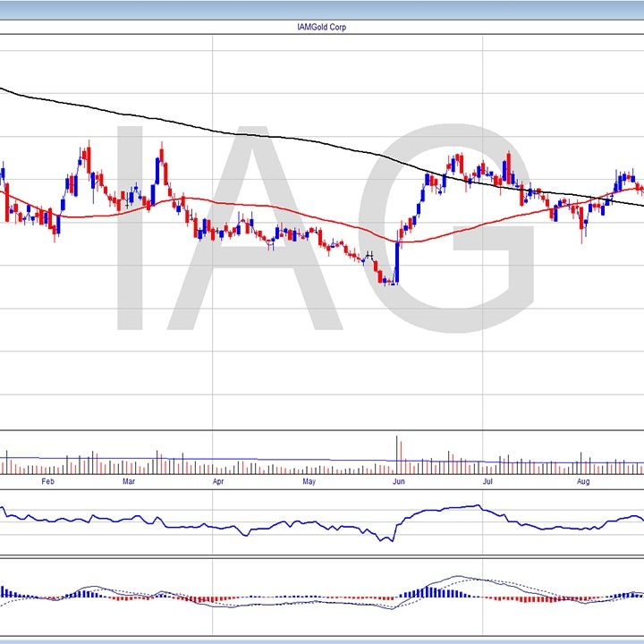The height and width of the screenshot is (644, 644).
Task: Click the May date axis label
Action: coord(309,482)
